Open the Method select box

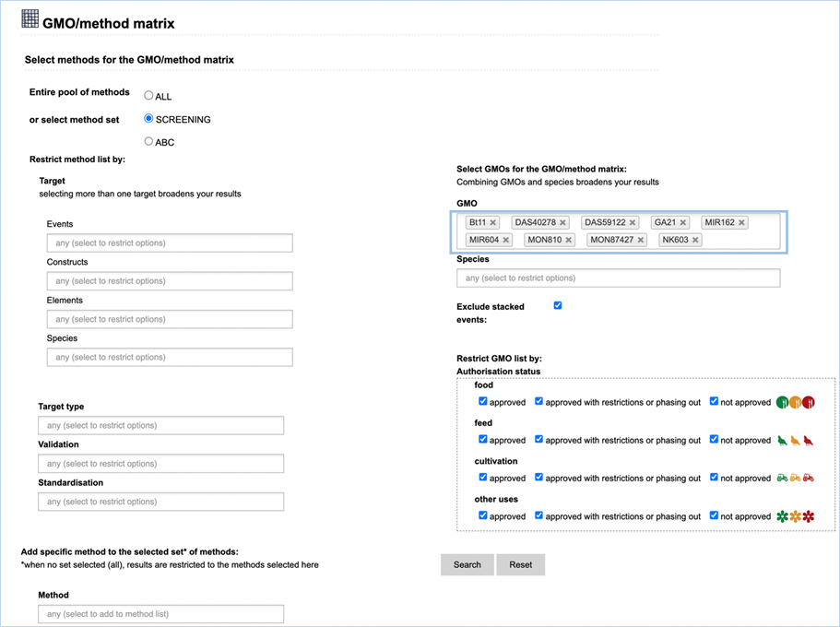(160, 614)
